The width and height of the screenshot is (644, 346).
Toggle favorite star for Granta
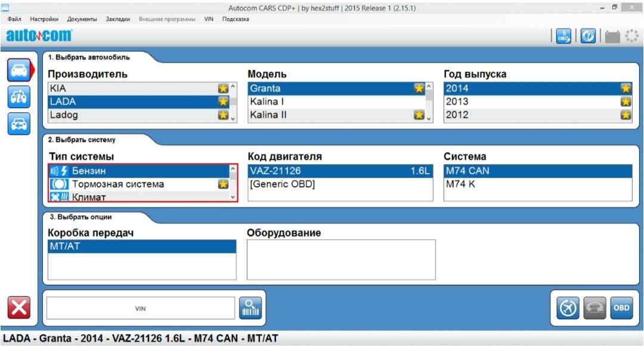click(419, 88)
